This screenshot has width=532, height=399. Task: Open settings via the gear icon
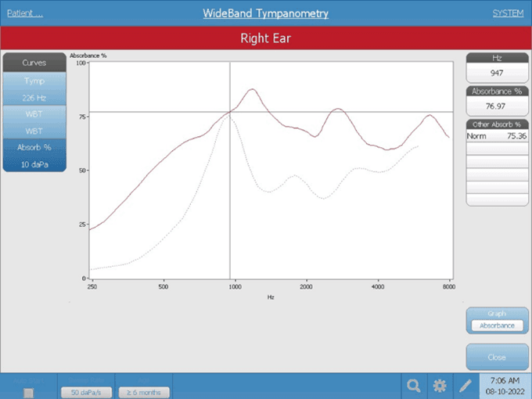pos(440,385)
